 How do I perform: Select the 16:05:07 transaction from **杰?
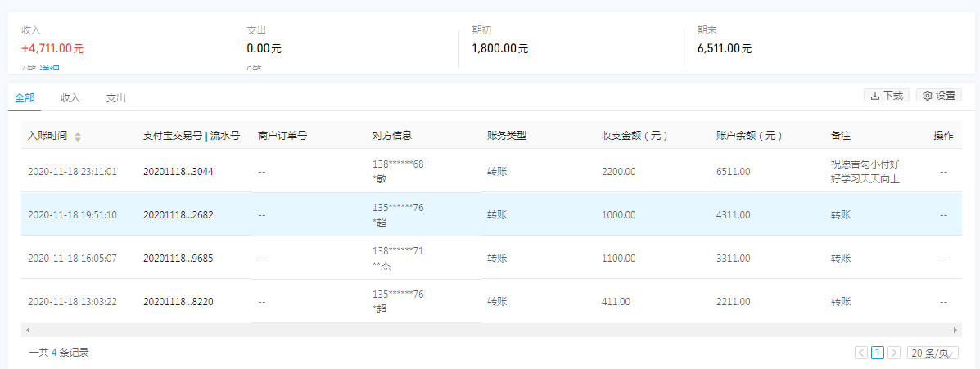(72, 259)
